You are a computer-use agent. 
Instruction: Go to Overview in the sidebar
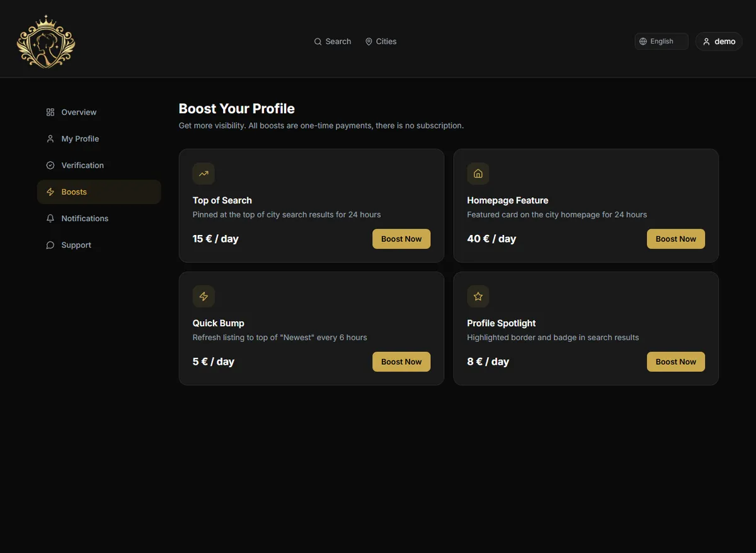click(x=99, y=112)
